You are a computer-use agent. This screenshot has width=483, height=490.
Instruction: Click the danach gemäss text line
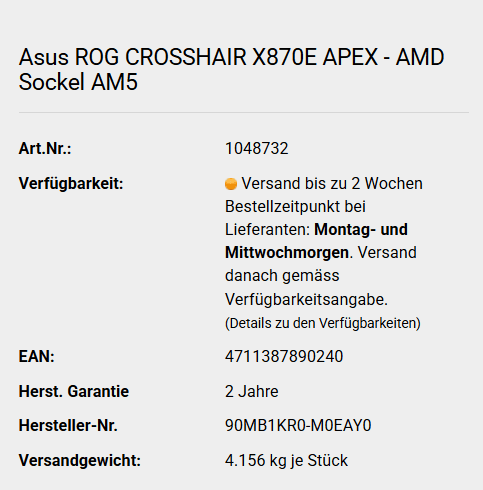[282, 276]
